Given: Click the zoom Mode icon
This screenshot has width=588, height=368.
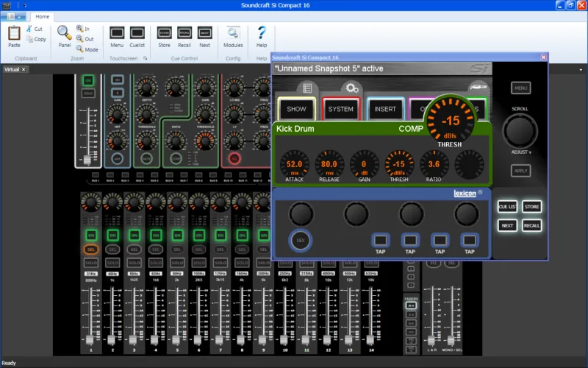Looking at the screenshot, I should (79, 49).
